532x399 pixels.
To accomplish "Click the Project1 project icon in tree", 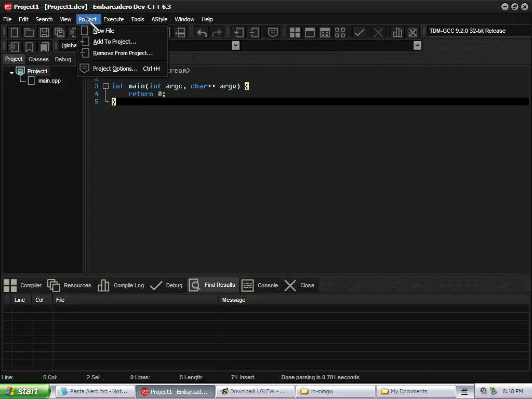I will coord(20,71).
